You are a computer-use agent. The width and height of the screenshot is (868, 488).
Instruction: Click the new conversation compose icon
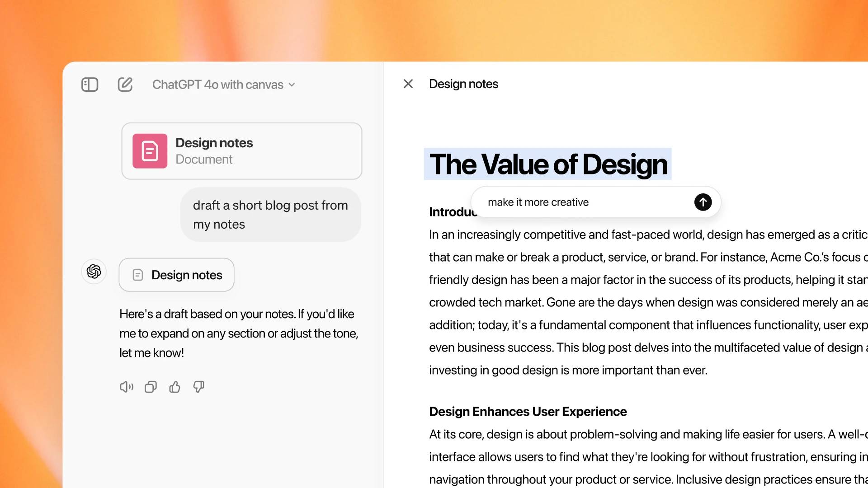coord(125,84)
